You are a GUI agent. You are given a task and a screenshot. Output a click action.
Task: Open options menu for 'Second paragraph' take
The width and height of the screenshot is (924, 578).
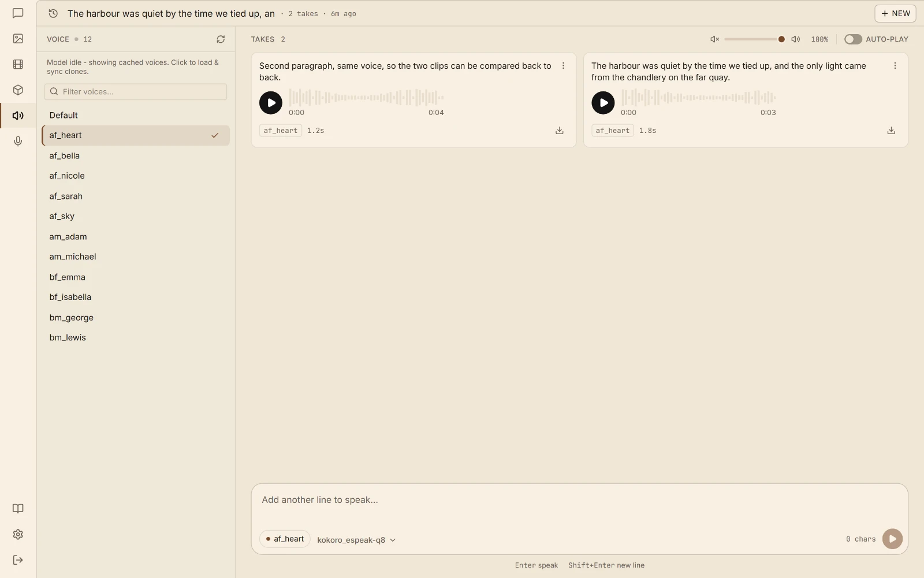564,66
